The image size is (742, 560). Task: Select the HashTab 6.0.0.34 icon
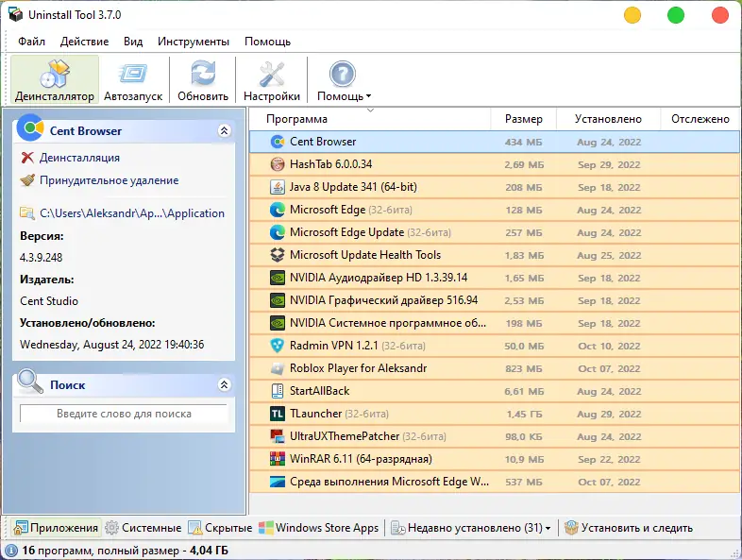[x=278, y=164]
